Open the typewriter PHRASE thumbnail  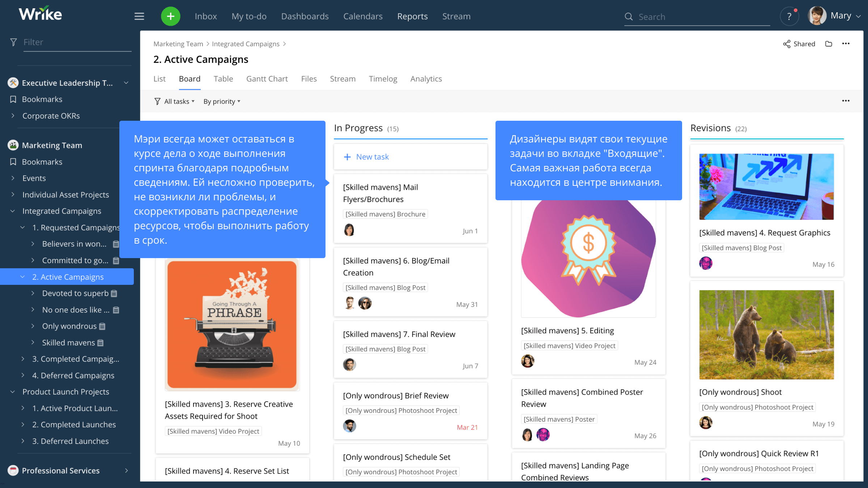click(x=232, y=325)
